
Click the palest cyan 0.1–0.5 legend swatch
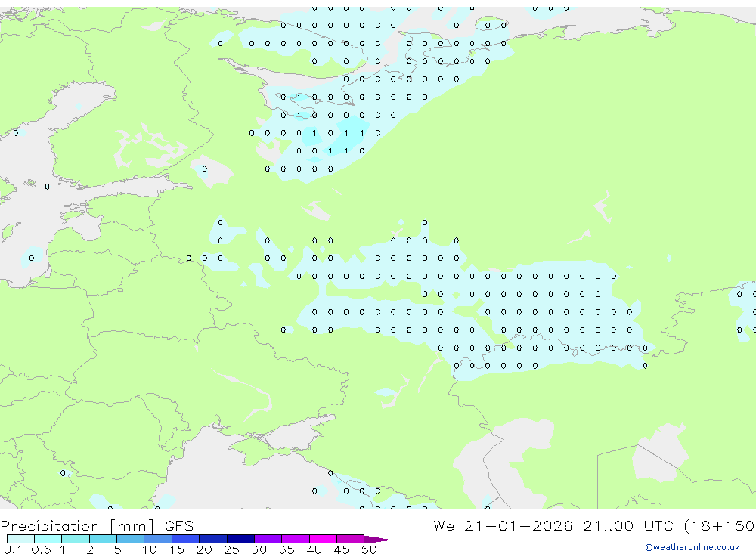(x=20, y=539)
